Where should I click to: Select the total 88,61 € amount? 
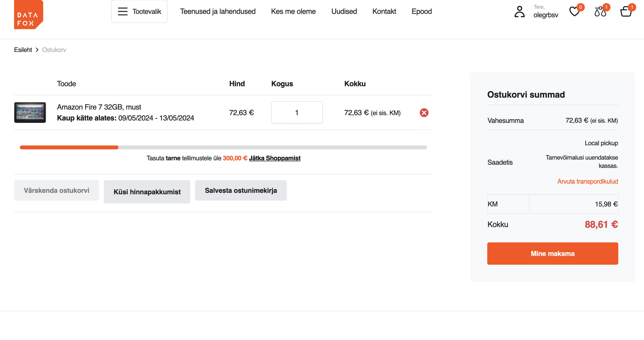[x=601, y=224]
